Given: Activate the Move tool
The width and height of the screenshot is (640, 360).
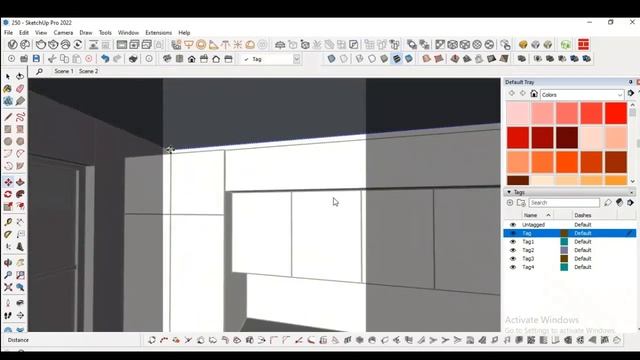Looking at the screenshot, I should pyautogui.click(x=8, y=182).
